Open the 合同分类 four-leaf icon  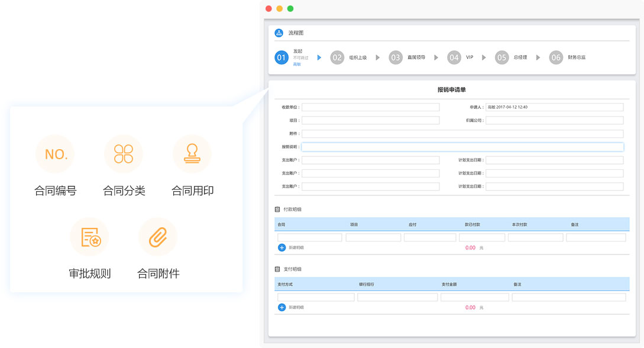click(124, 154)
